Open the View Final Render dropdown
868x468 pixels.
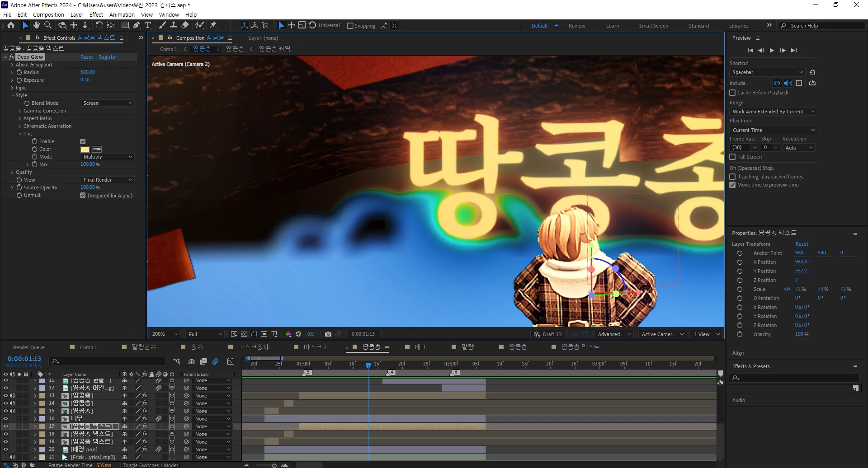(x=108, y=180)
